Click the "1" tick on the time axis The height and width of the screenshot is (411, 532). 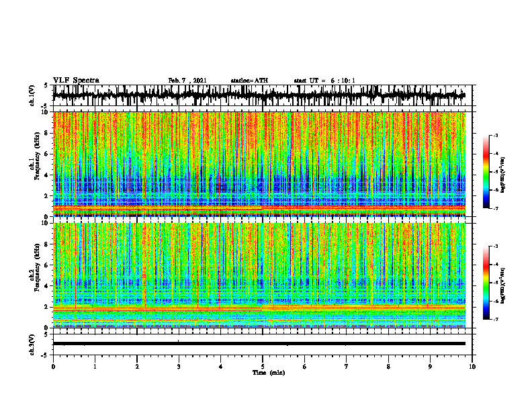point(95,367)
